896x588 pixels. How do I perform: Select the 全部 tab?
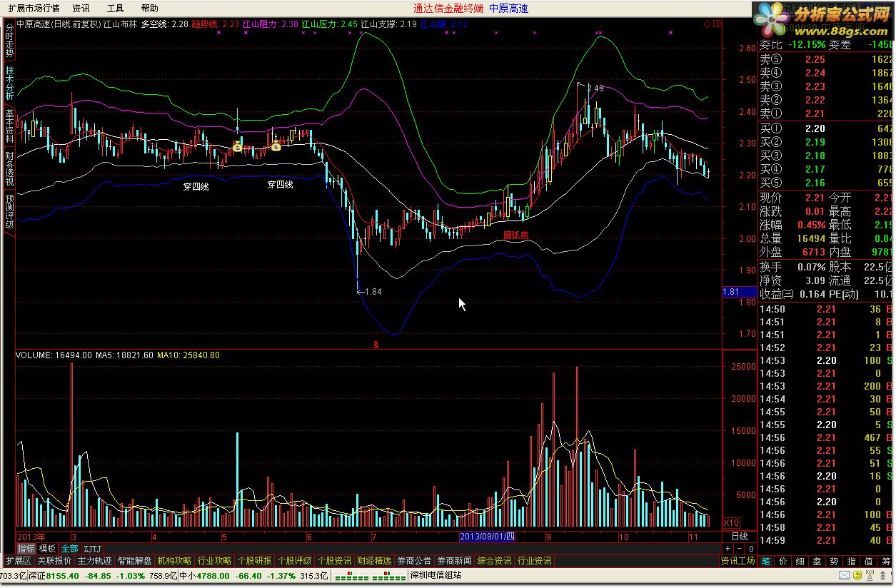(x=69, y=549)
